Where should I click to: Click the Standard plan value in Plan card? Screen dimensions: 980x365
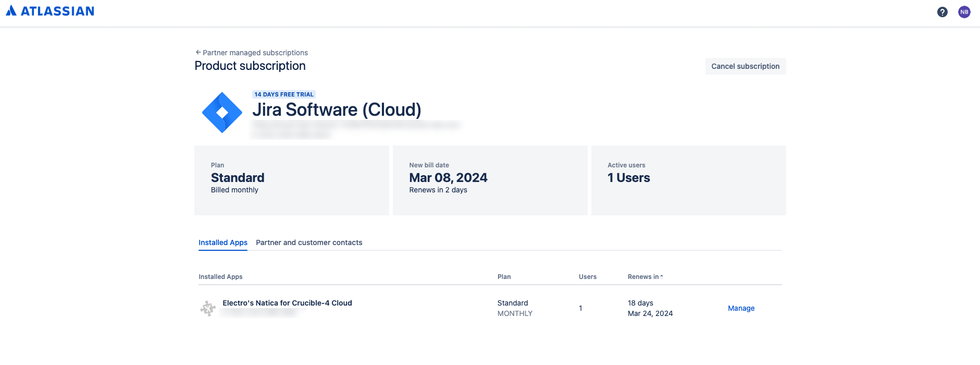(x=238, y=178)
